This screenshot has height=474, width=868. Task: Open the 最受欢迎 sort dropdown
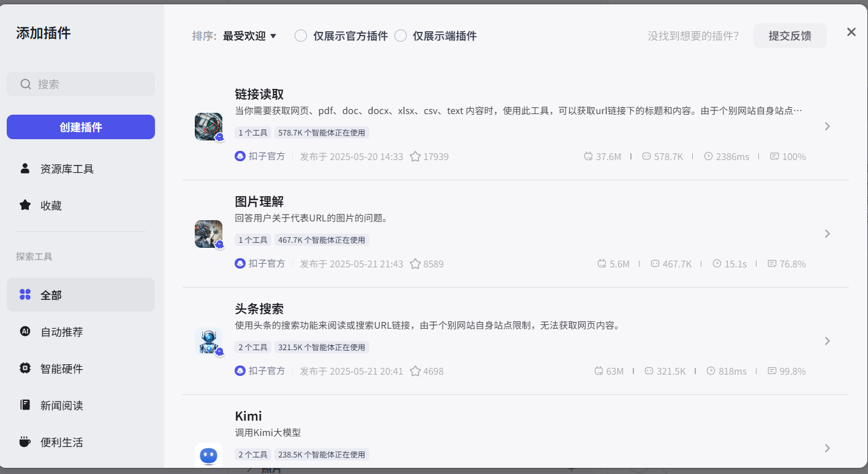pyautogui.click(x=250, y=36)
